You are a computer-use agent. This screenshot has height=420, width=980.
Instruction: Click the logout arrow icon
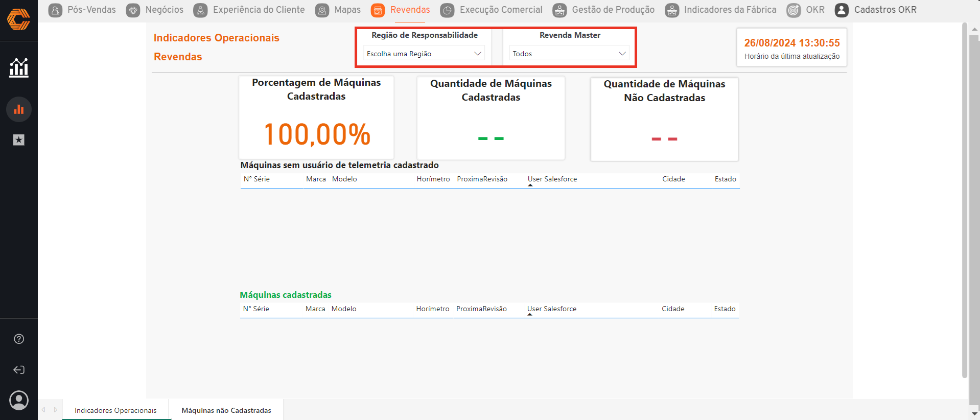point(19,370)
